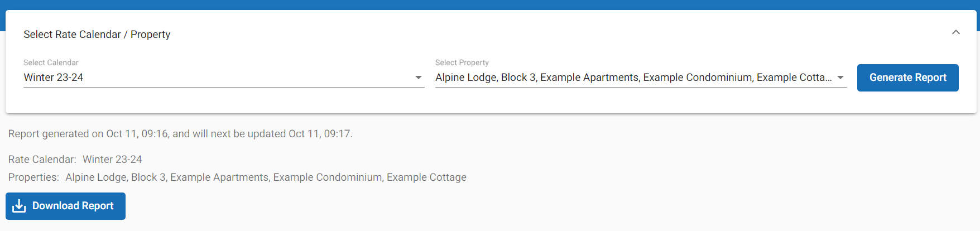980x231 pixels.
Task: Click the 'Rate Calendar:' summary label
Action: pos(42,160)
